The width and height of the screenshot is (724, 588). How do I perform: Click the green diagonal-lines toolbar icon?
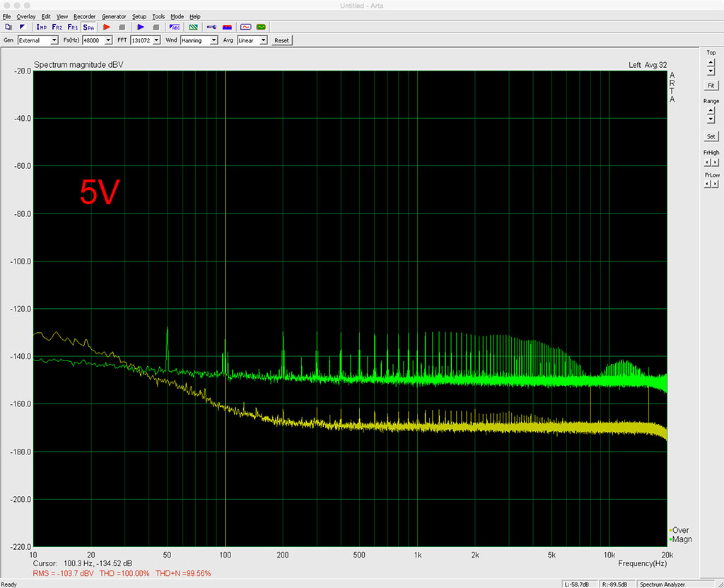pyautogui.click(x=194, y=28)
